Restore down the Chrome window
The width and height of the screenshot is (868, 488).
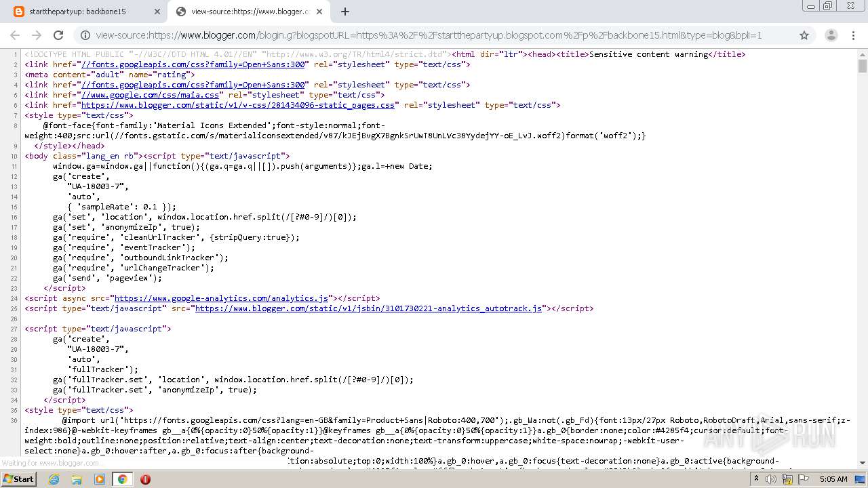(828, 5)
